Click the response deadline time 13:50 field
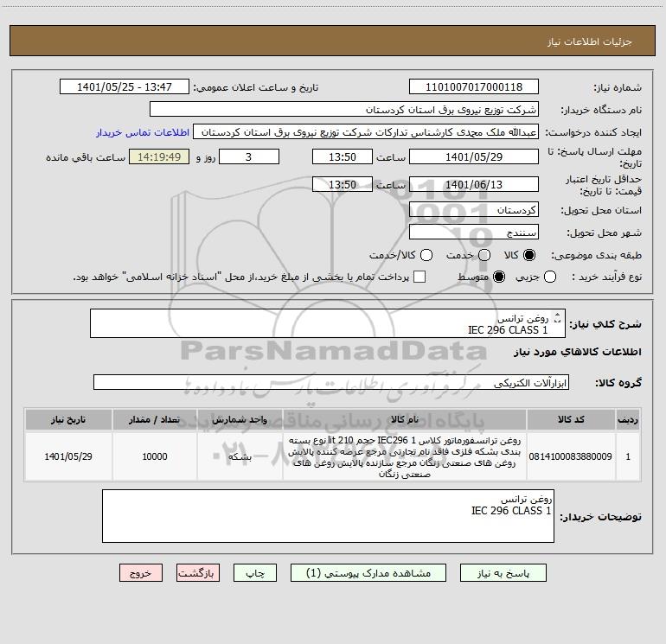This screenshot has width=666, height=644. (x=343, y=156)
